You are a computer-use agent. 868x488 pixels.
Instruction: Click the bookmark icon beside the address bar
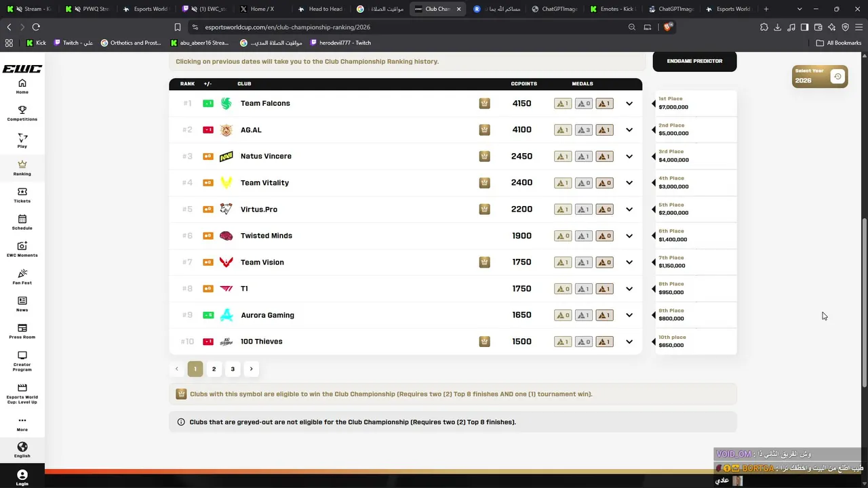click(x=178, y=27)
